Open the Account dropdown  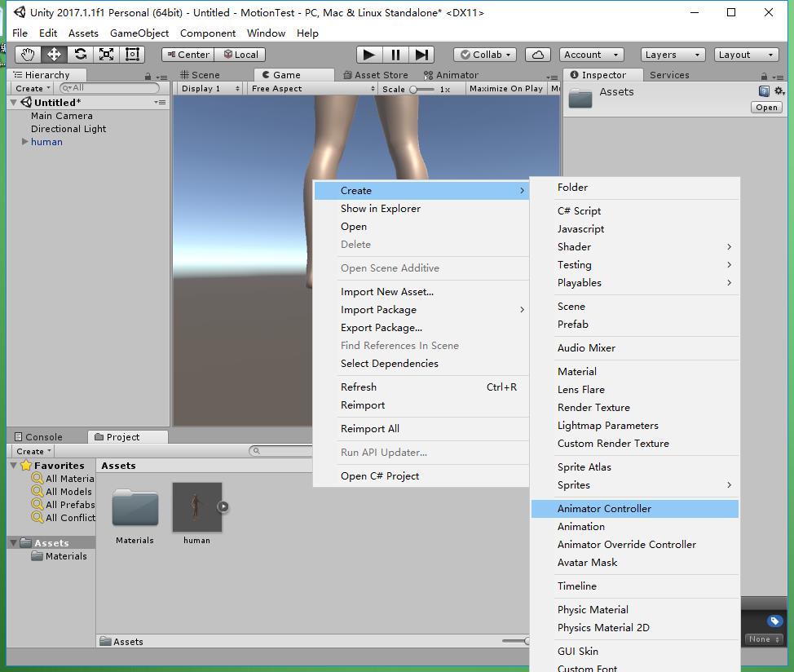pyautogui.click(x=592, y=54)
